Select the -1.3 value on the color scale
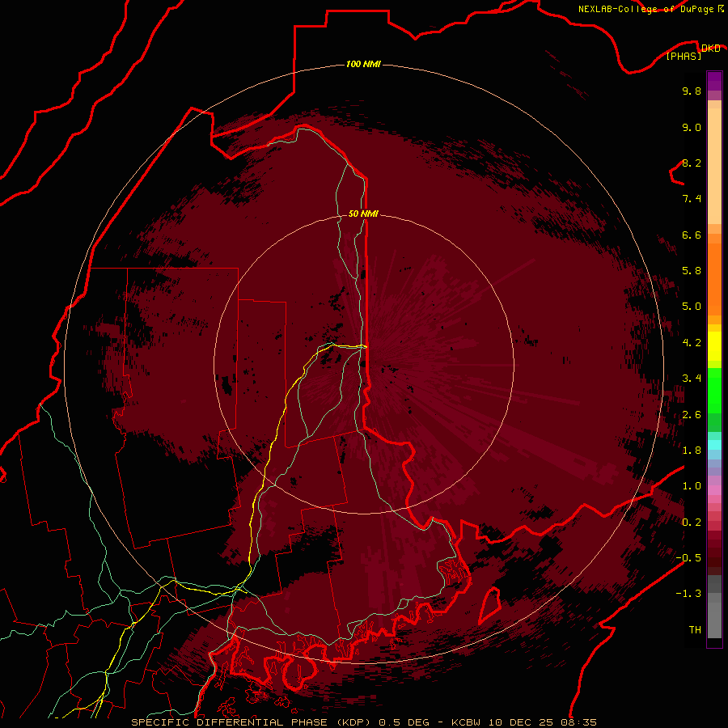 pos(688,594)
